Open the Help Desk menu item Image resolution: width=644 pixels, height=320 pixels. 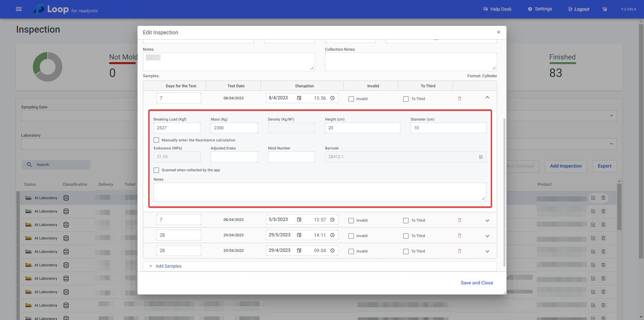tap(497, 9)
